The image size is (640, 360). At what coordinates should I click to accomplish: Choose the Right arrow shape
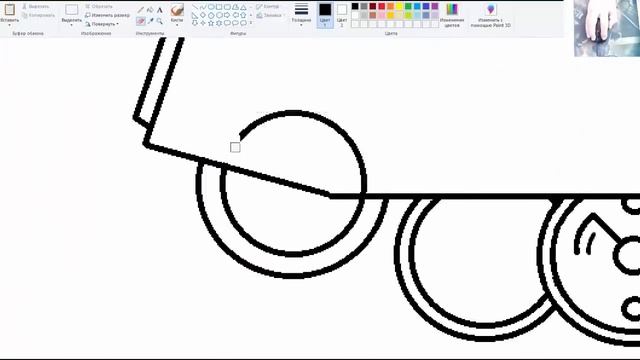point(227,15)
